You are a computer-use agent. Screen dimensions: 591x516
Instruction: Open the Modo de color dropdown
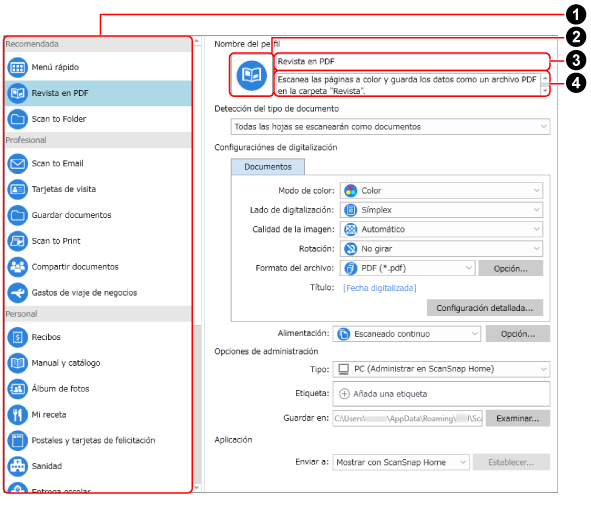coord(441,191)
